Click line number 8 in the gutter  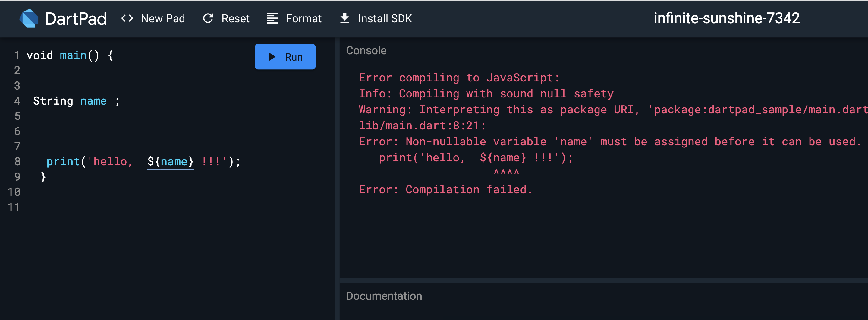click(17, 162)
